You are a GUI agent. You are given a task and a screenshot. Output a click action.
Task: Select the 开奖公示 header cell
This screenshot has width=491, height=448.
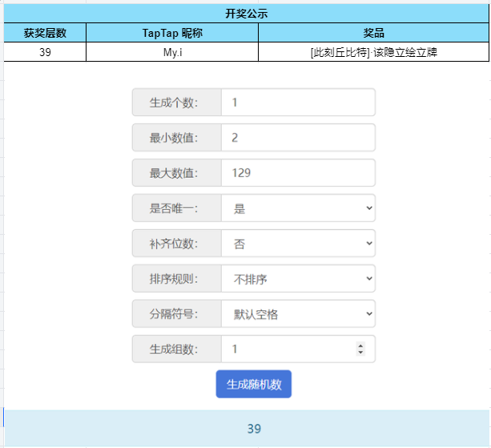coord(247,14)
